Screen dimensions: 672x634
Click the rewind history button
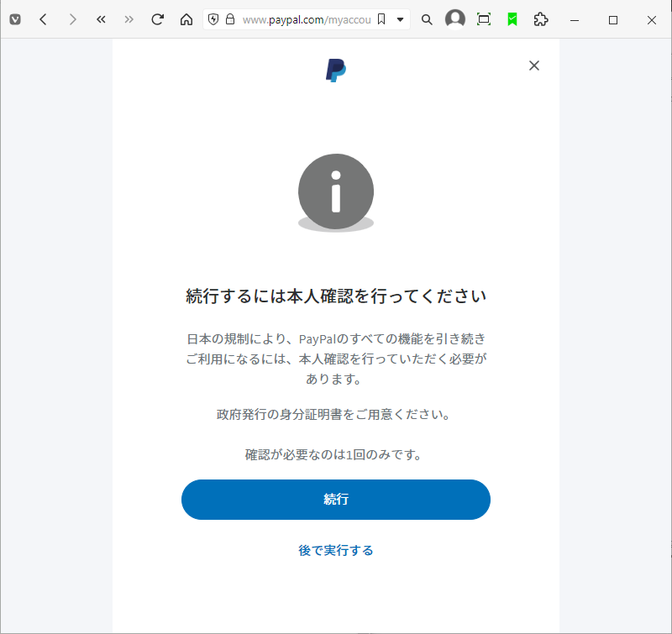pos(101,19)
